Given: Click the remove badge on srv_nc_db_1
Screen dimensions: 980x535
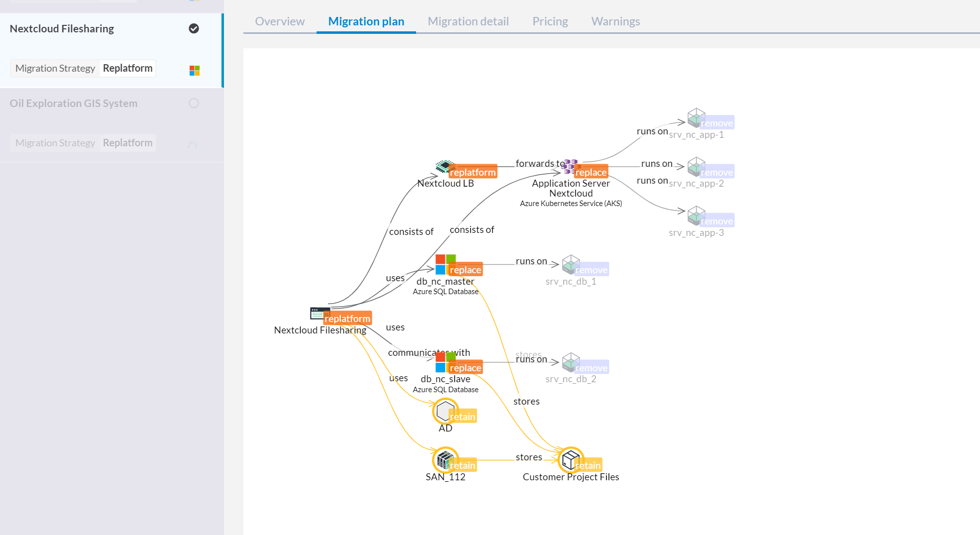Looking at the screenshot, I should pos(591,269).
